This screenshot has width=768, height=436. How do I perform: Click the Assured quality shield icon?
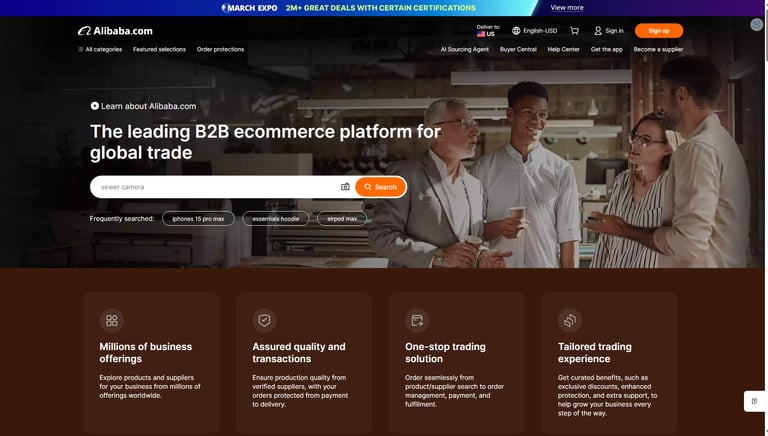[264, 320]
